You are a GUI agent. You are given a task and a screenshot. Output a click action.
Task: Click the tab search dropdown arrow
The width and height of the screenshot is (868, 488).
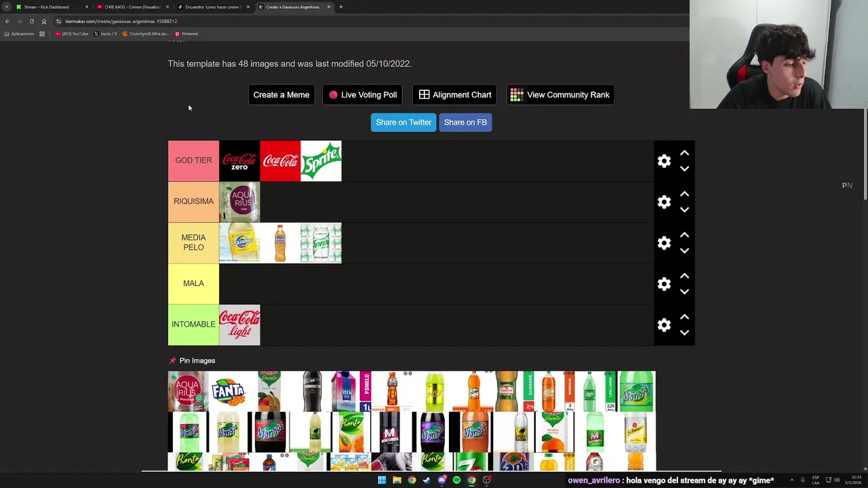(x=6, y=7)
